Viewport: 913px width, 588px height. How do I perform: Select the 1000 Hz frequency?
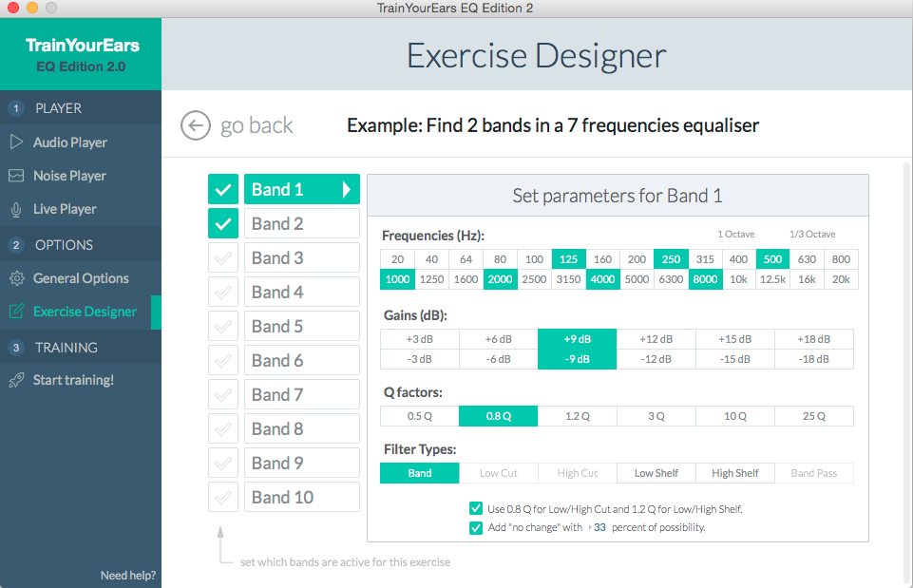pos(399,279)
